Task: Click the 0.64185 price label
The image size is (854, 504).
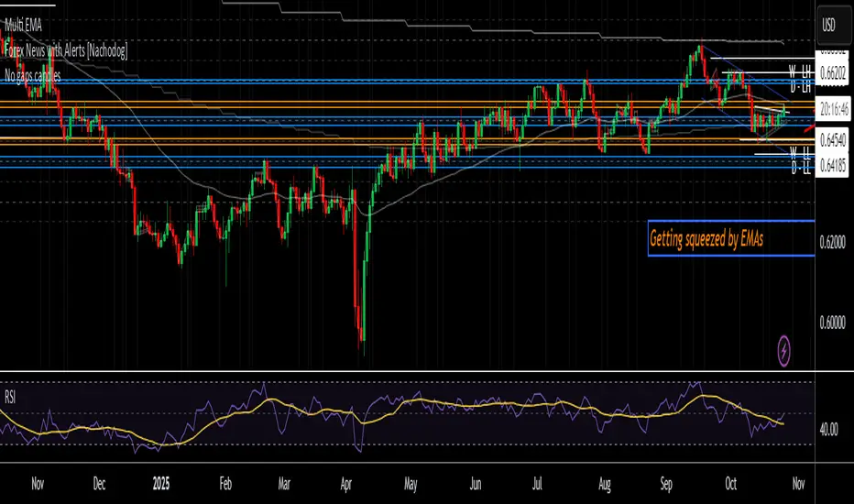Action: click(x=833, y=165)
